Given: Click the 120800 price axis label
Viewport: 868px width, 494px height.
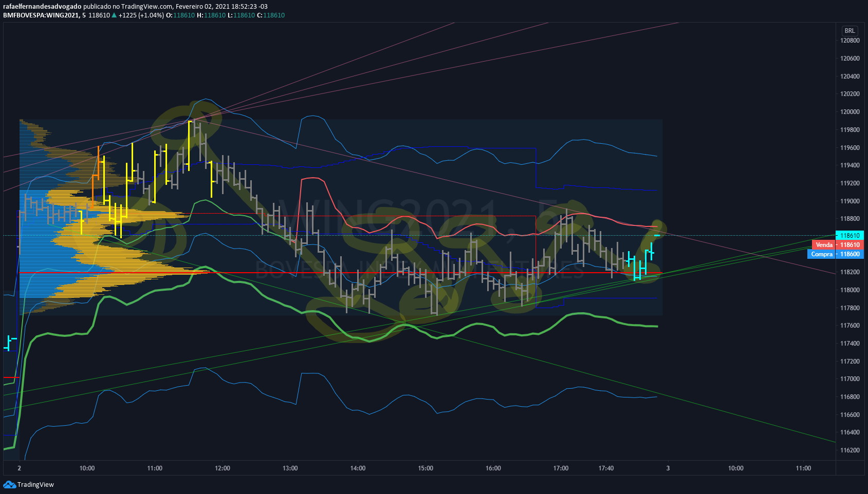Looking at the screenshot, I should point(850,41).
